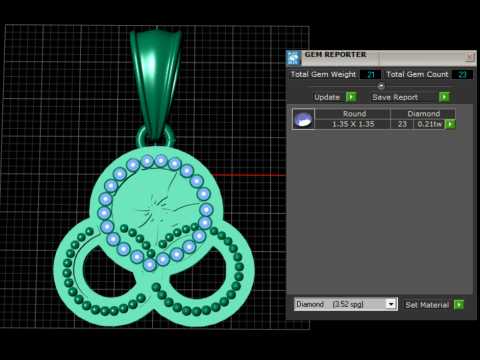Click green arrow next to Save Report
The width and height of the screenshot is (480, 360).
(444, 97)
